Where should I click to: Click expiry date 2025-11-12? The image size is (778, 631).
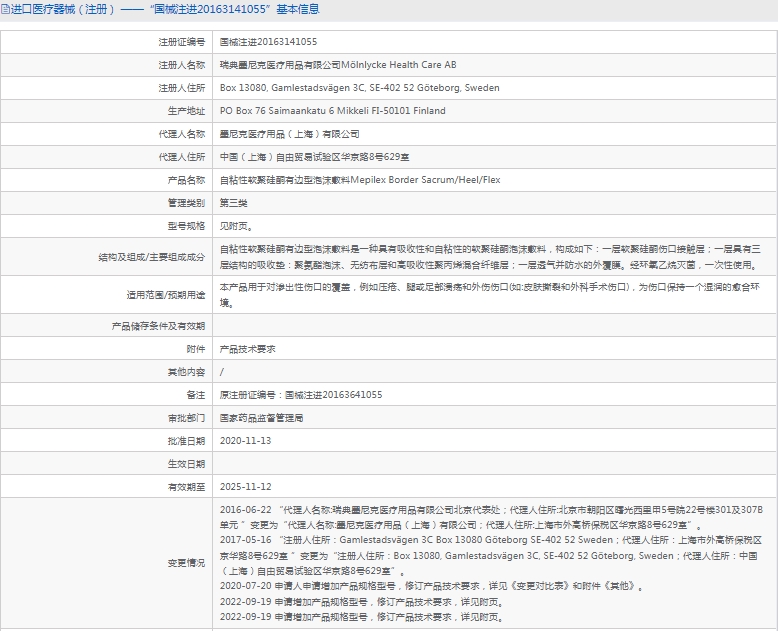pos(246,487)
